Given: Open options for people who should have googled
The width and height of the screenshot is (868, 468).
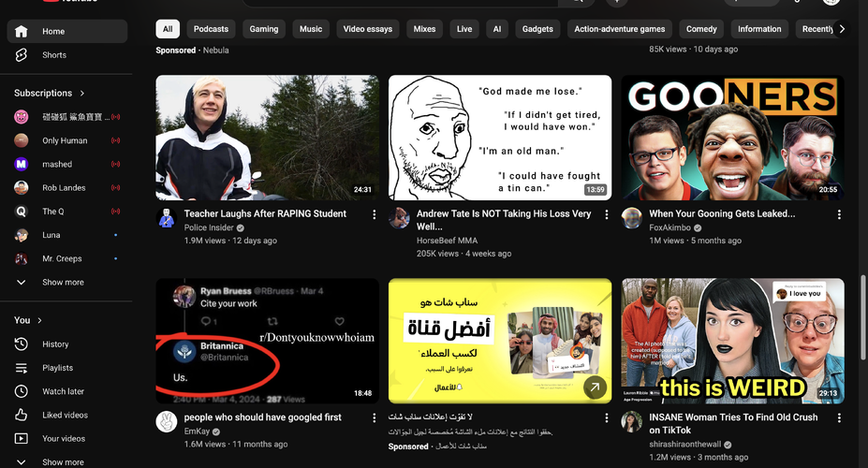Looking at the screenshot, I should coord(375,417).
